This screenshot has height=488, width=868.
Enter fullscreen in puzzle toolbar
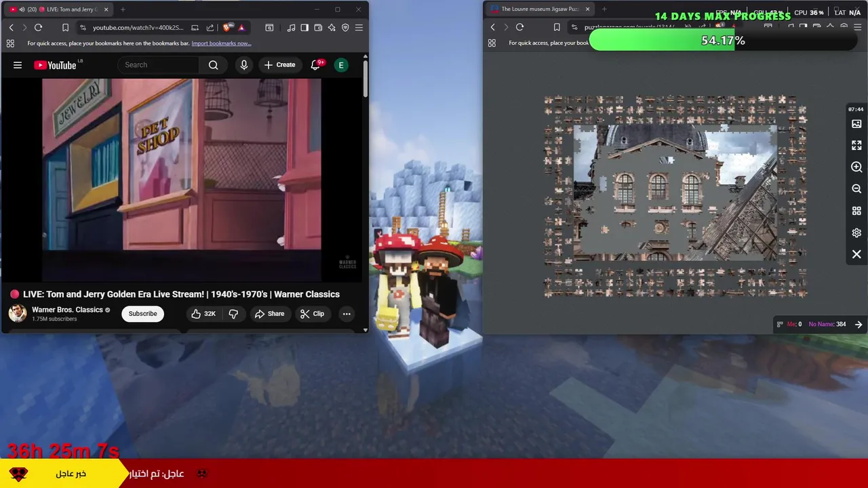(856, 145)
